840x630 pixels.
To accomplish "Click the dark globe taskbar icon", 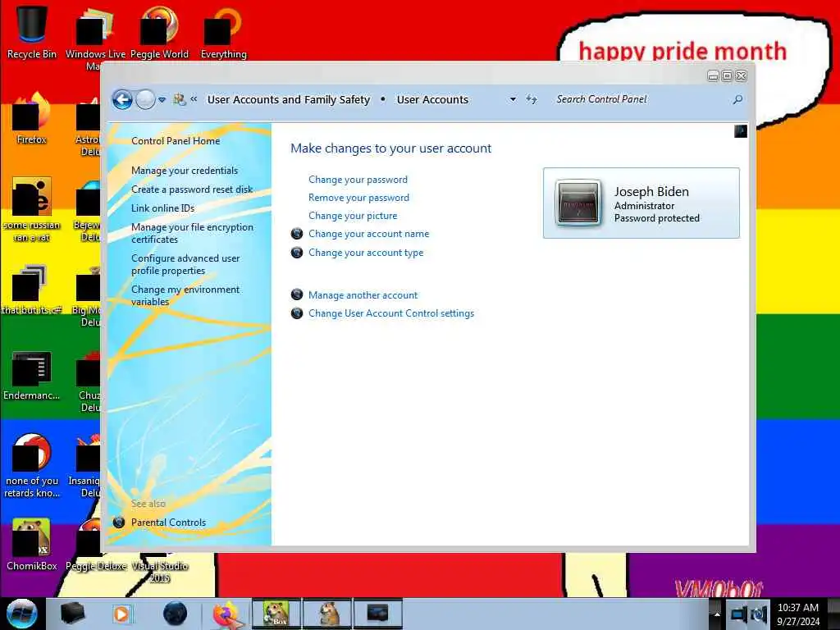I will pos(175,614).
